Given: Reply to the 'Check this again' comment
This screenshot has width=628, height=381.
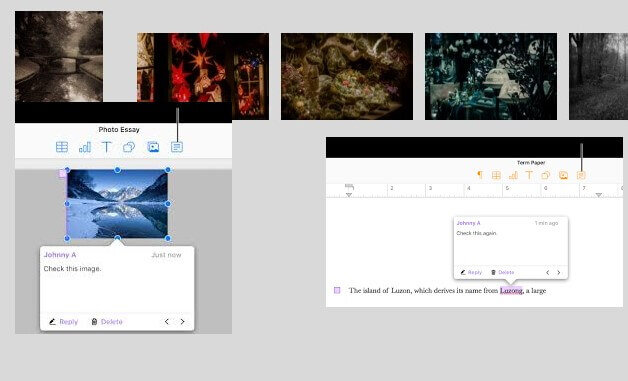Looking at the screenshot, I should 471,272.
